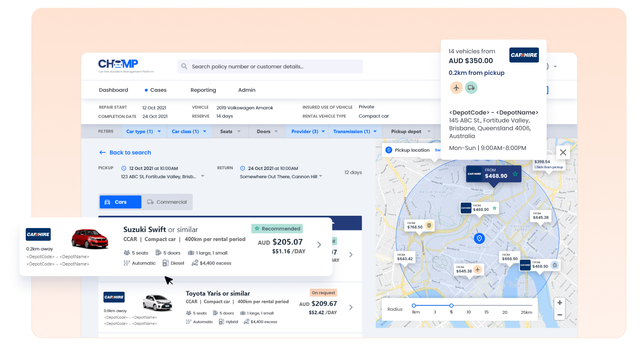Click the airplane icon in depot popup
The height and width of the screenshot is (351, 644).
456,88
